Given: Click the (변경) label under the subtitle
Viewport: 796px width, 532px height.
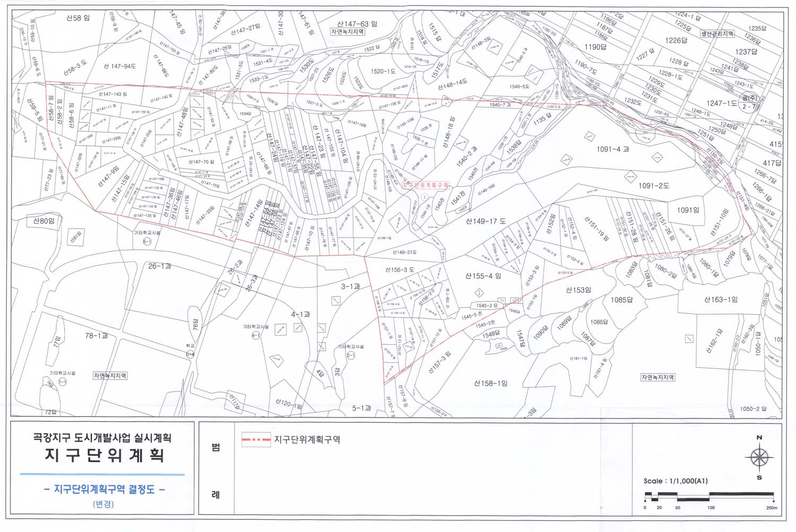Looking at the screenshot, I should click(103, 504).
